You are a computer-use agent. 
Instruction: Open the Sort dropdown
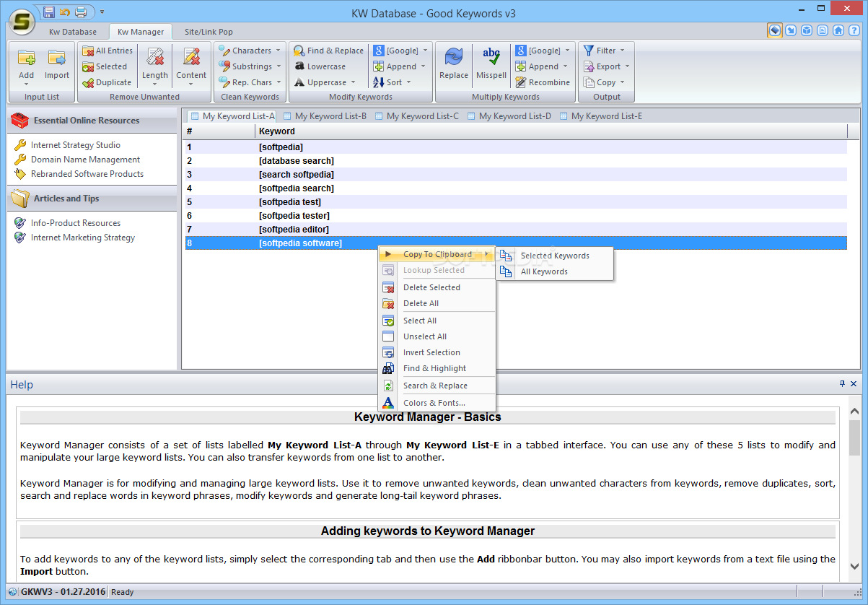pyautogui.click(x=392, y=82)
